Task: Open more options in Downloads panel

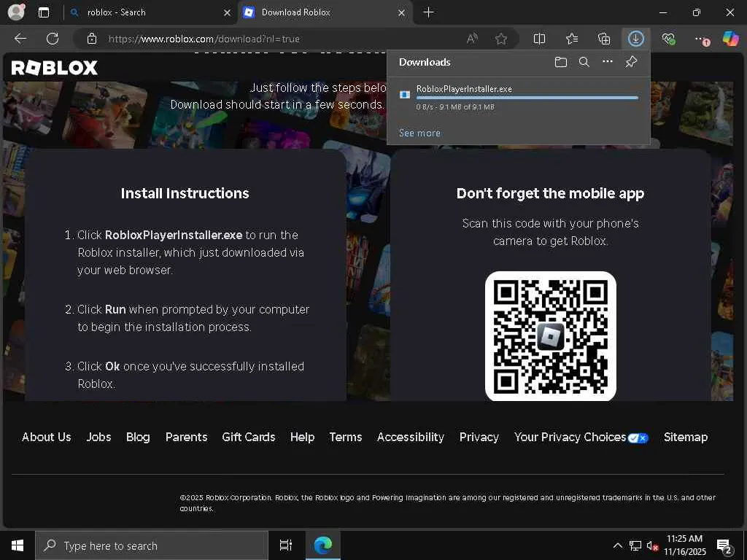Action: click(608, 62)
